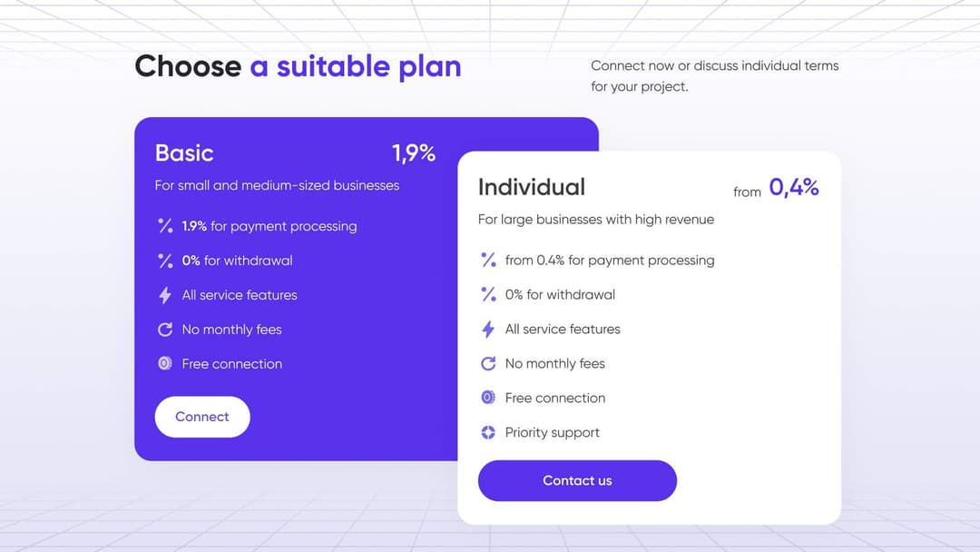Click 'For large businesses with high revenue' text
Screen dimensions: 980x552
point(596,220)
